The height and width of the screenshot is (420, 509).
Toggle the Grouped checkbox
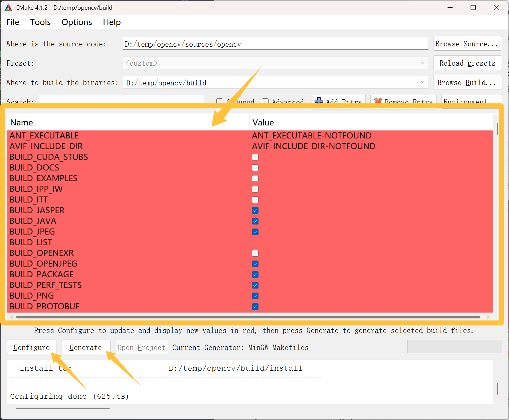pyautogui.click(x=220, y=101)
